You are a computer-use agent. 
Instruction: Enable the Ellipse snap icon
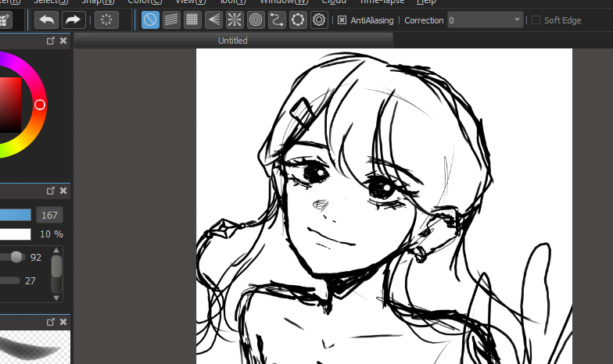tap(298, 20)
